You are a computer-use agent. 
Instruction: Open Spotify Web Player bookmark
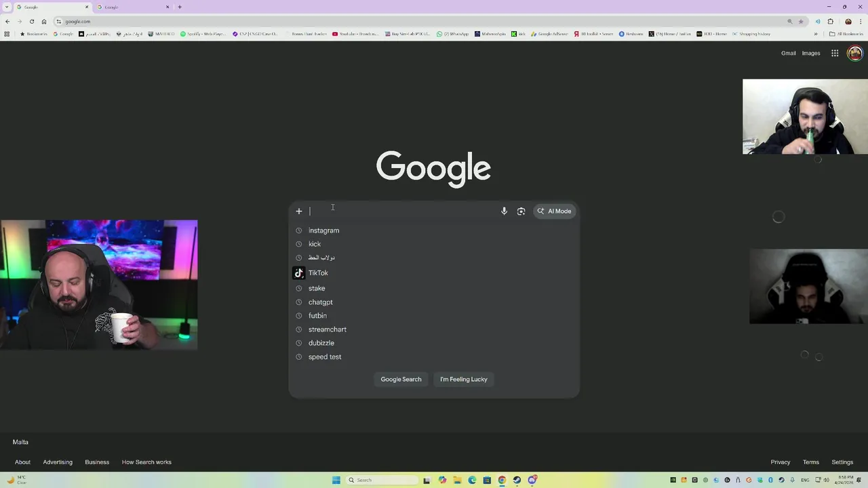(203, 34)
